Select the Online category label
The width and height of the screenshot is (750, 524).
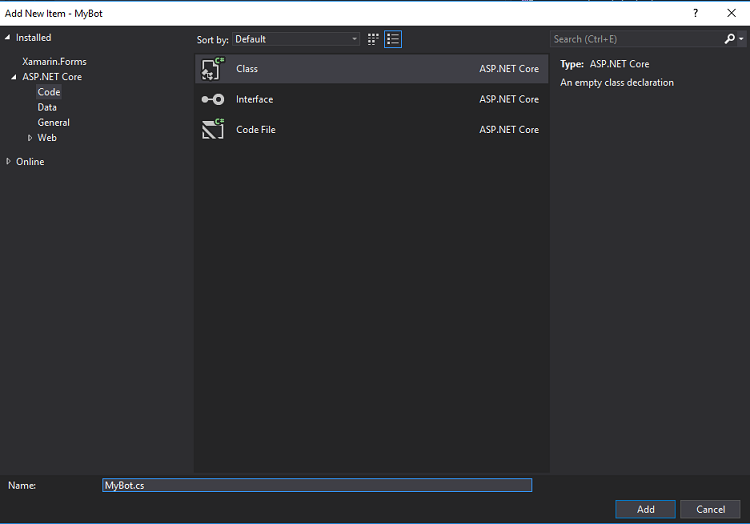[30, 162]
